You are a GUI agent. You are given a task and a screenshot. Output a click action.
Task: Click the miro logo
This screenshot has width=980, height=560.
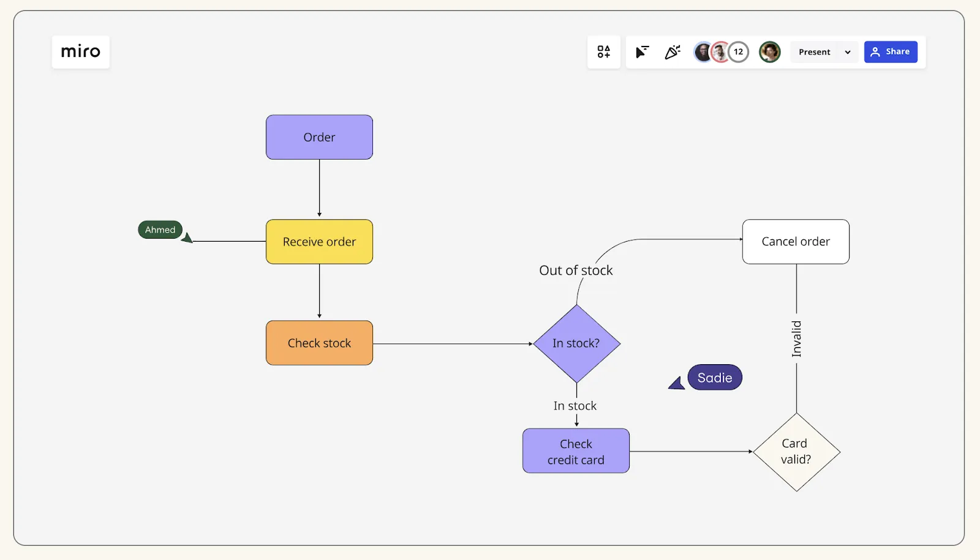(80, 51)
